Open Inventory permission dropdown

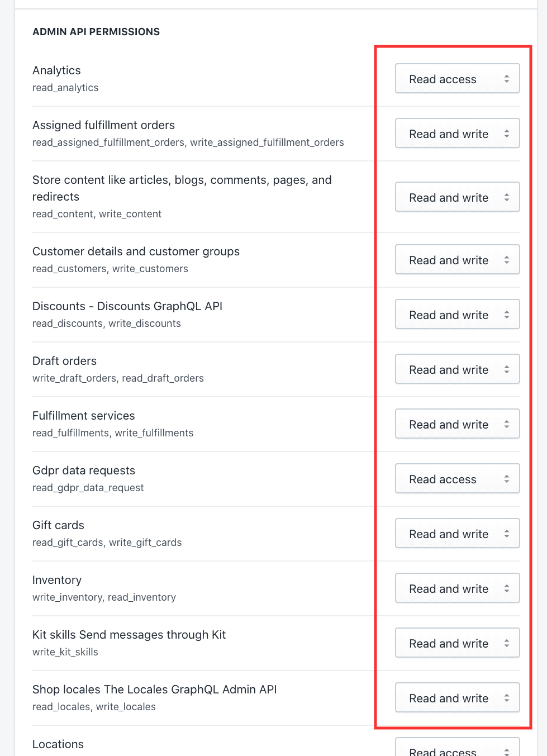click(457, 588)
